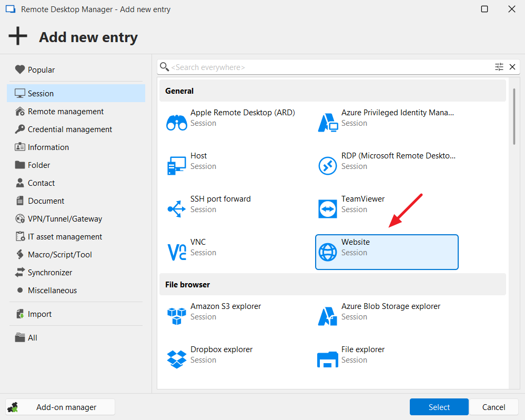Pick the Azure Blob Storage explorer icon

click(328, 316)
